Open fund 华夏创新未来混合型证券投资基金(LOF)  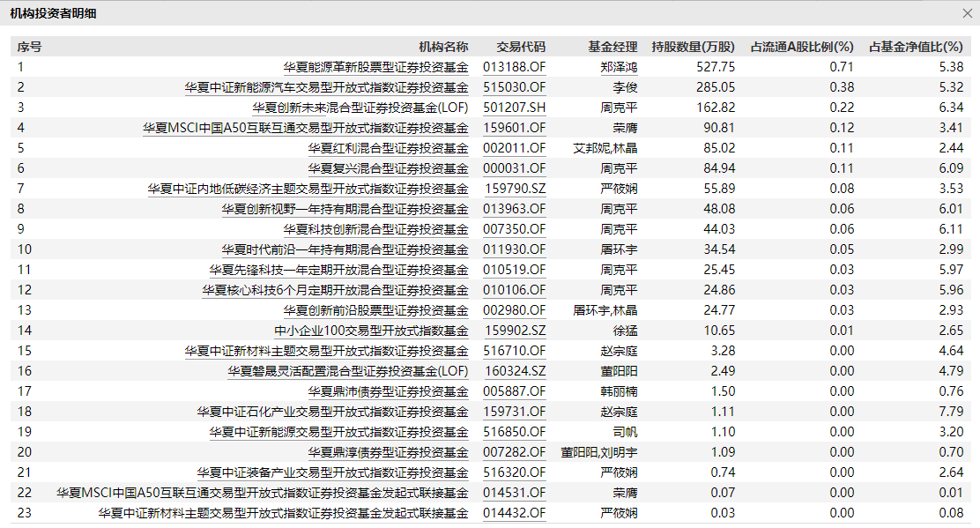(360, 108)
